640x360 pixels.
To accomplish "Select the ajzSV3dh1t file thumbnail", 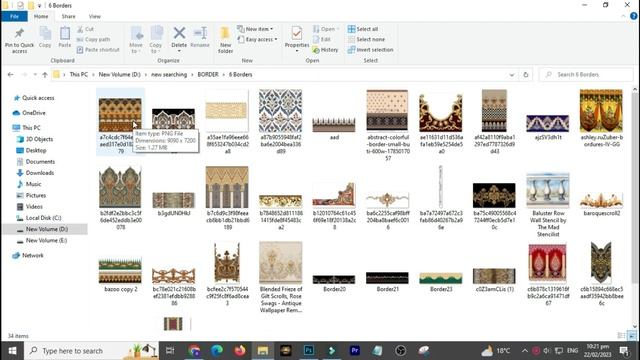I will click(547, 123).
